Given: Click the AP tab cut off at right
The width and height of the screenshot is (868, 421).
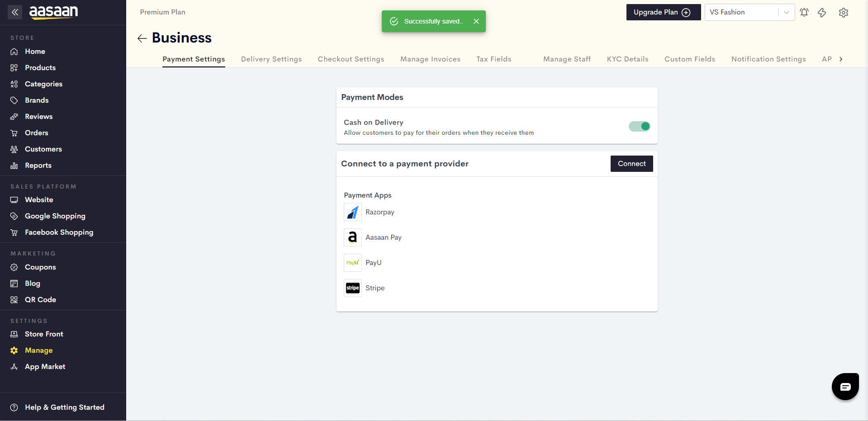Looking at the screenshot, I should [x=827, y=59].
